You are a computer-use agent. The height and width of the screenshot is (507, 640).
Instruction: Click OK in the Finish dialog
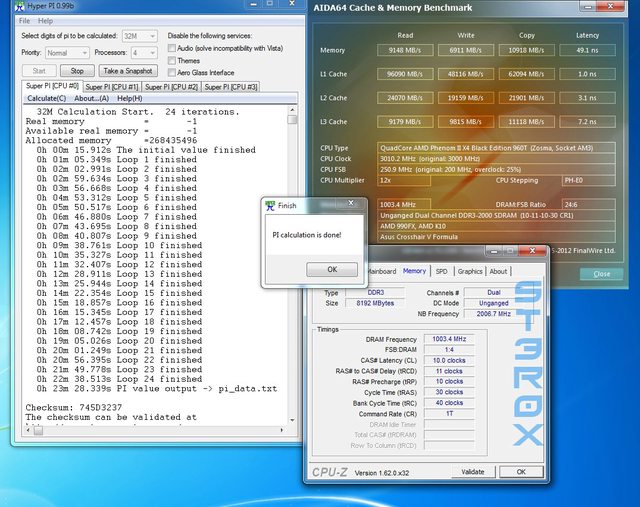pyautogui.click(x=332, y=269)
